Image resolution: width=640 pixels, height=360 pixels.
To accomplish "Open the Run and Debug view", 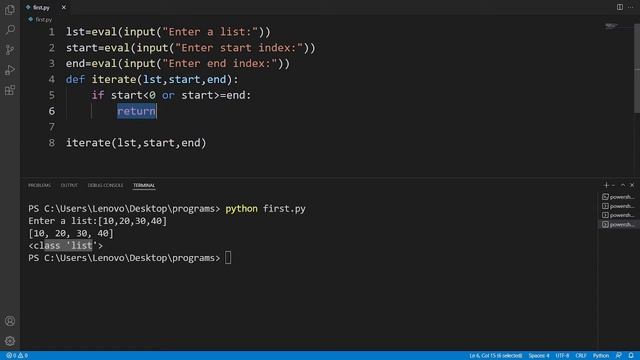I will pos(10,70).
